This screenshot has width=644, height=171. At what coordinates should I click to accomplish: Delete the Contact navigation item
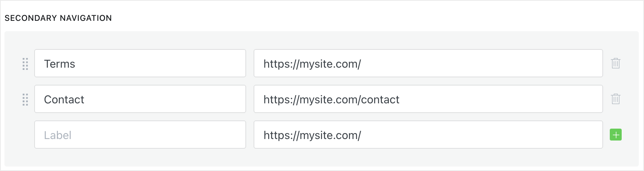616,99
